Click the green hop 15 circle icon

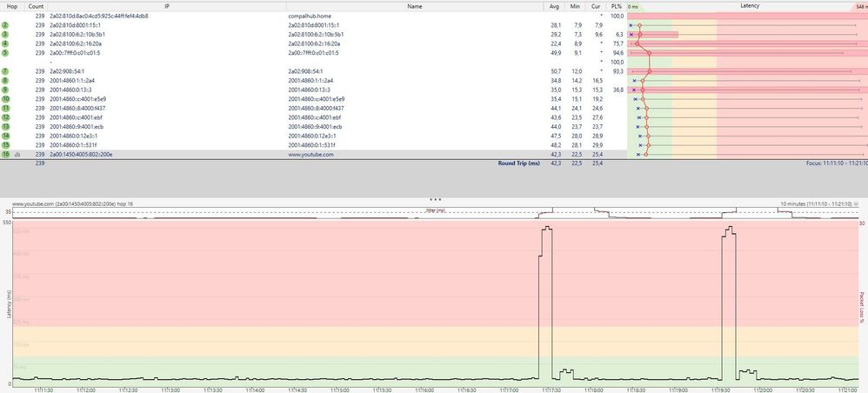5,145
